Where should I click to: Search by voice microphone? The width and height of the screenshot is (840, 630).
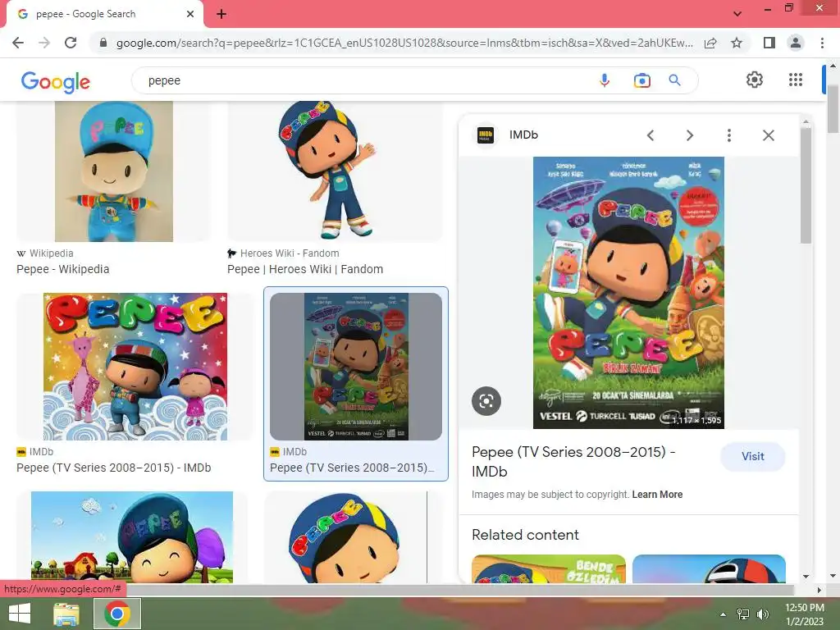point(605,80)
